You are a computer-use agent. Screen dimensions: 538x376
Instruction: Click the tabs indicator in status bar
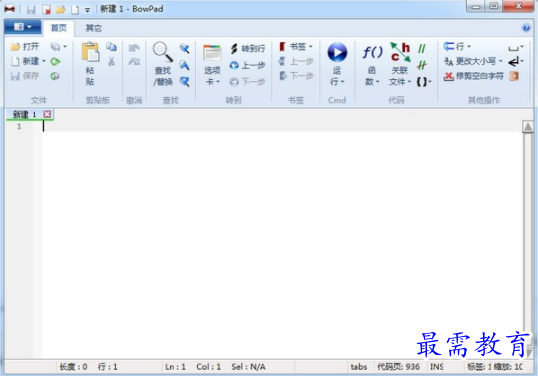coord(359,367)
